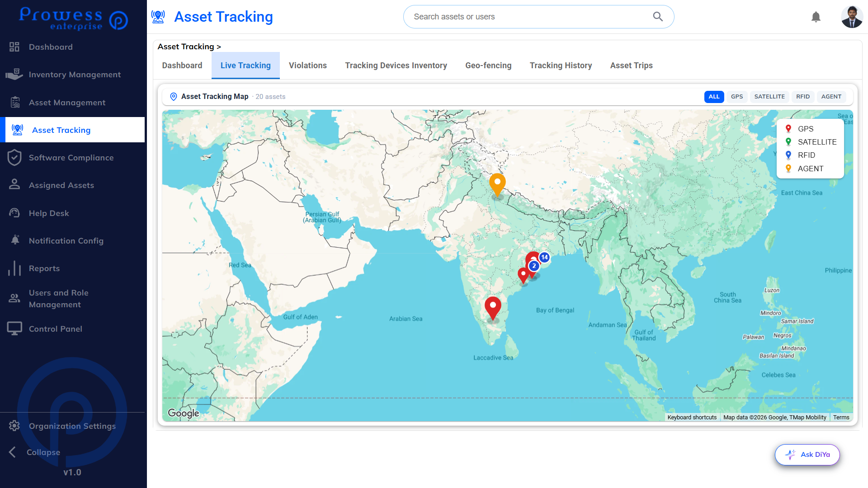868x488 pixels.
Task: Click the blue cluster marker labeled 14
Action: pos(544,257)
